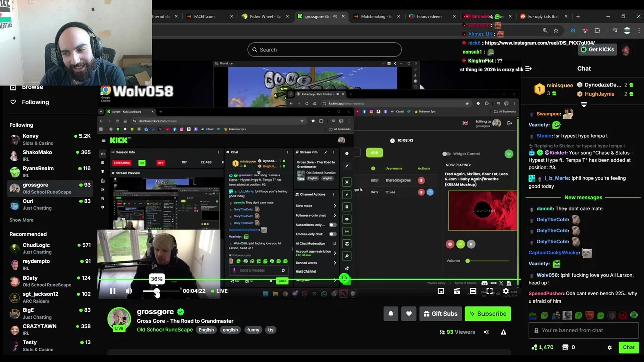Screen dimensions: 644x362
Task: Open CaptainCuckyWucky username in chat
Action: click(554, 253)
